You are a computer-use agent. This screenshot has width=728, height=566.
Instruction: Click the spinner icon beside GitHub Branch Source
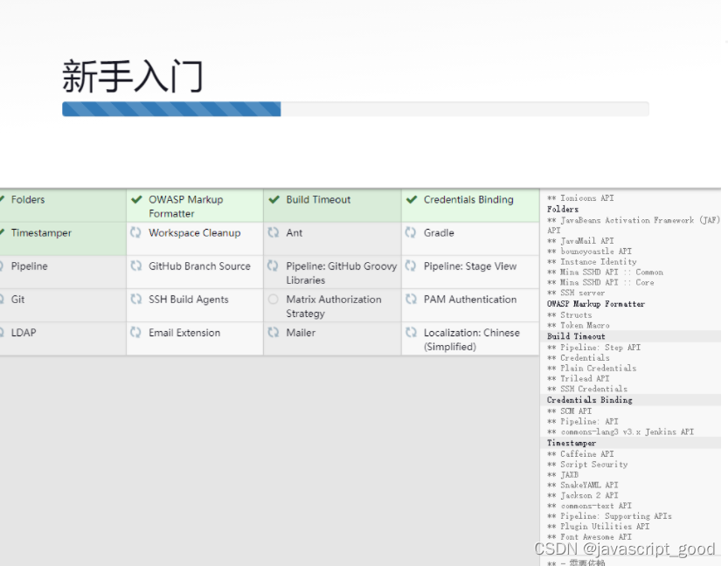[135, 266]
